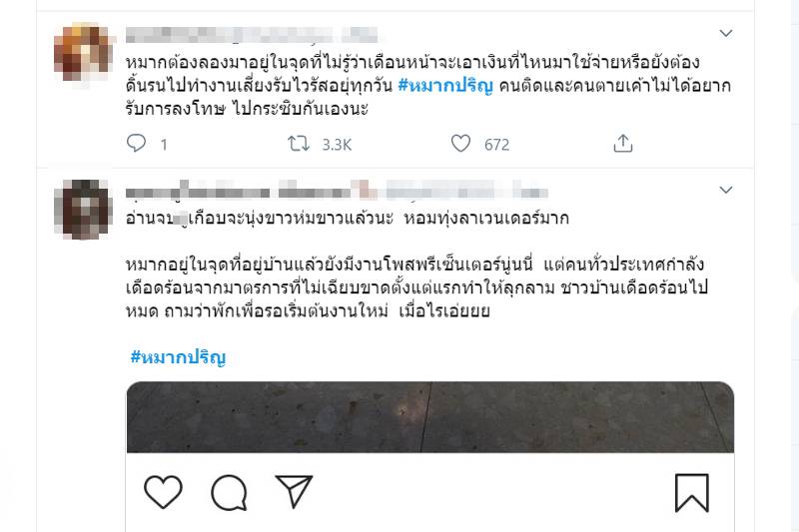
Task: Retweet the first tweet with 3.3K retweets
Action: point(299,144)
